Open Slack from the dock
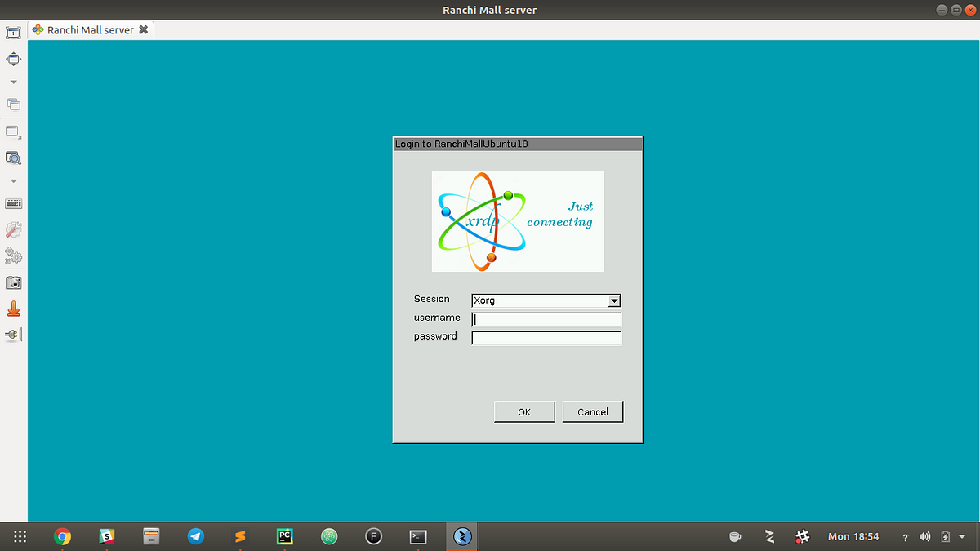The image size is (980, 551). [x=106, y=536]
